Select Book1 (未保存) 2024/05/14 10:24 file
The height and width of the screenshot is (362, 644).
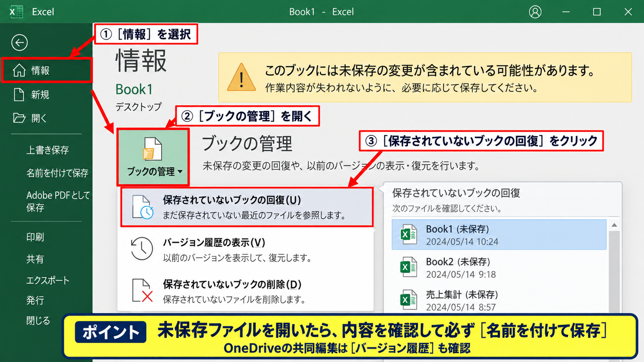(x=499, y=235)
